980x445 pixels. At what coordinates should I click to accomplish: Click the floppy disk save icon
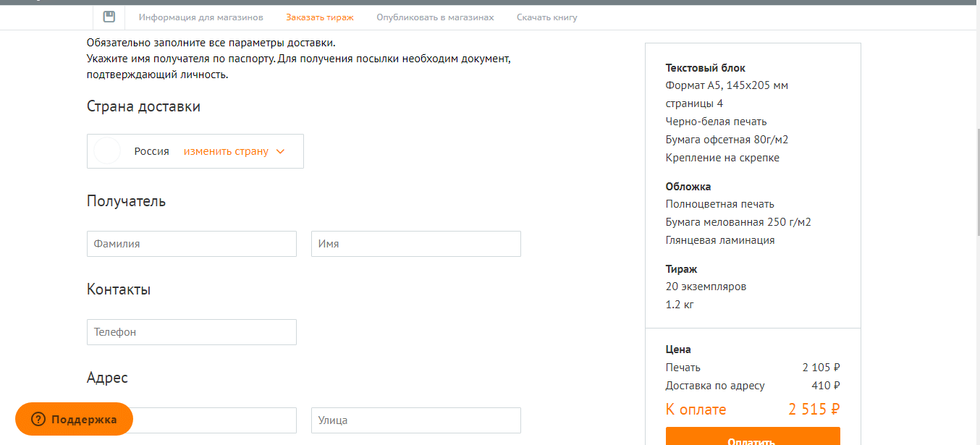(x=109, y=17)
